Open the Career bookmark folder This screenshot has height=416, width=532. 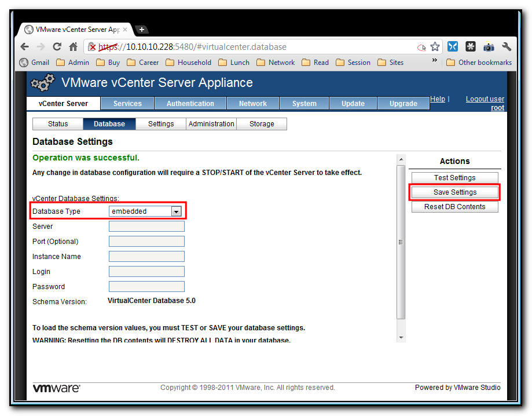(143, 63)
